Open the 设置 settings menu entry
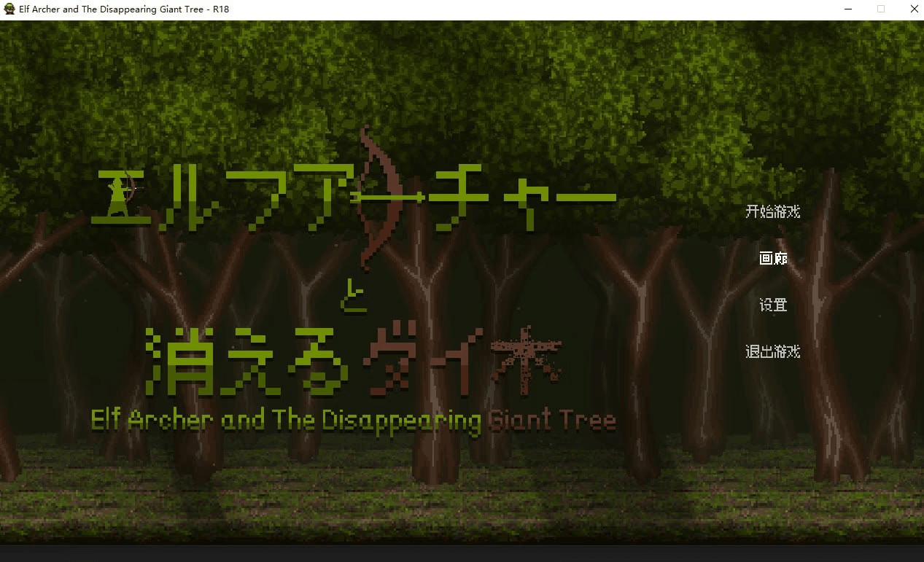924x562 pixels. (x=772, y=305)
